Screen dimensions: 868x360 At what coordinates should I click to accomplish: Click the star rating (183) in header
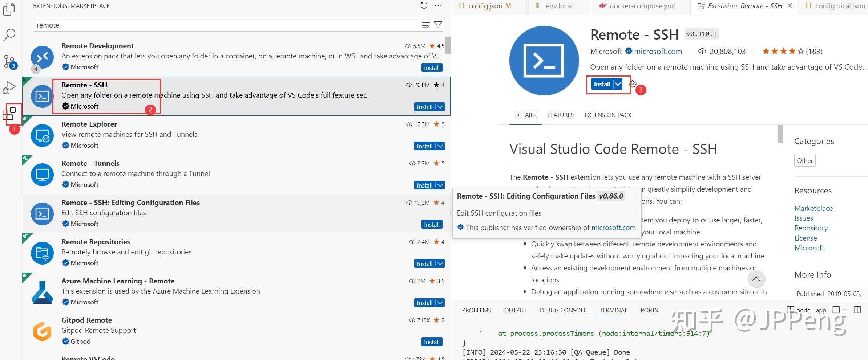[792, 51]
